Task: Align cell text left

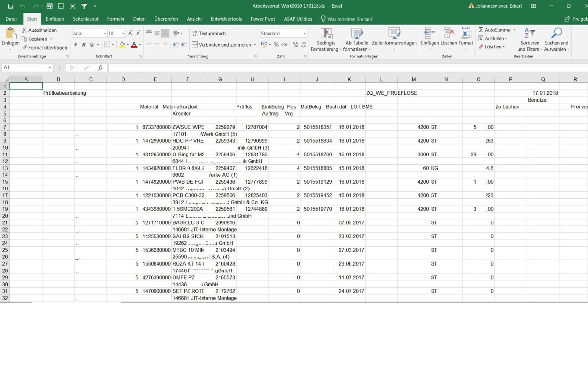Action: point(149,45)
